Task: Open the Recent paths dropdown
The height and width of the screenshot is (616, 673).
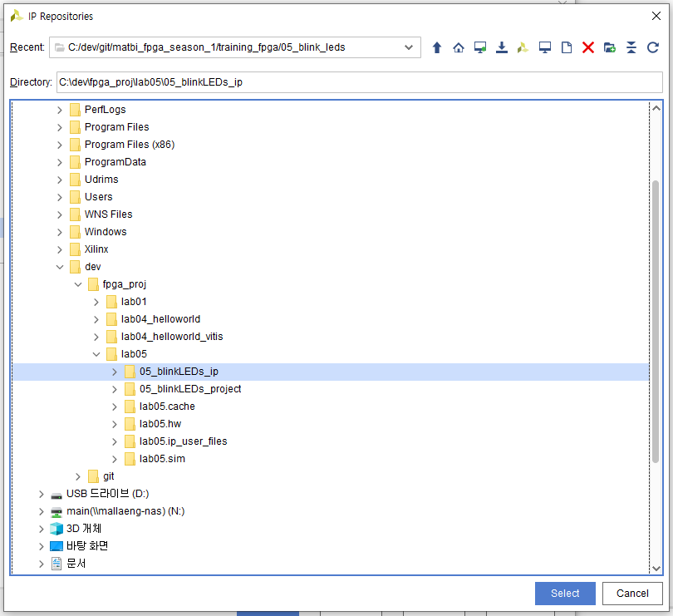Action: 409,47
